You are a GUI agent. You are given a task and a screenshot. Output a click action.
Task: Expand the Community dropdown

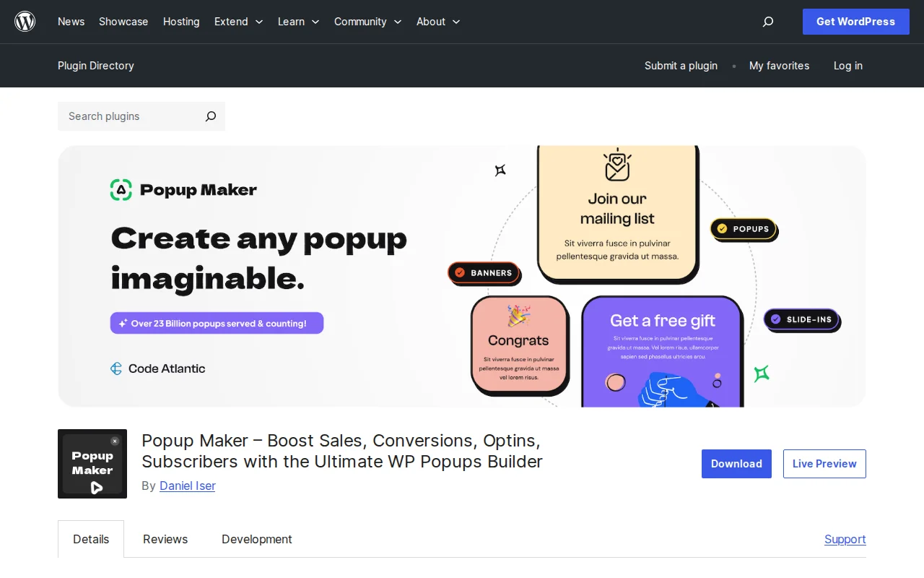click(x=367, y=22)
